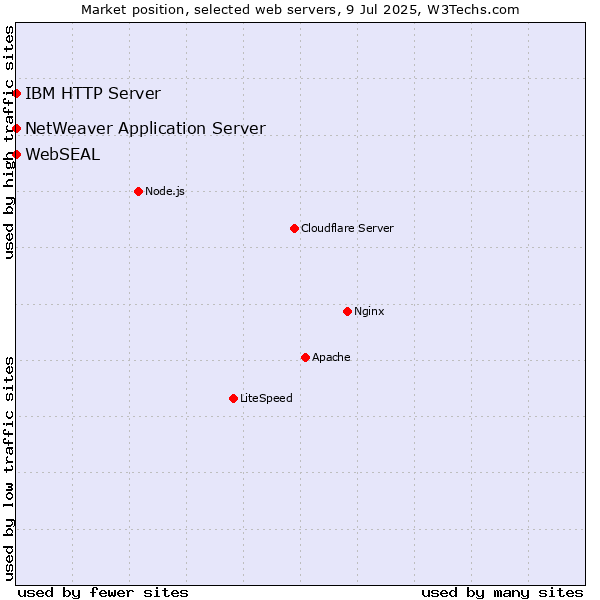
Task: Click the Nginx red marker
Action: 347,311
